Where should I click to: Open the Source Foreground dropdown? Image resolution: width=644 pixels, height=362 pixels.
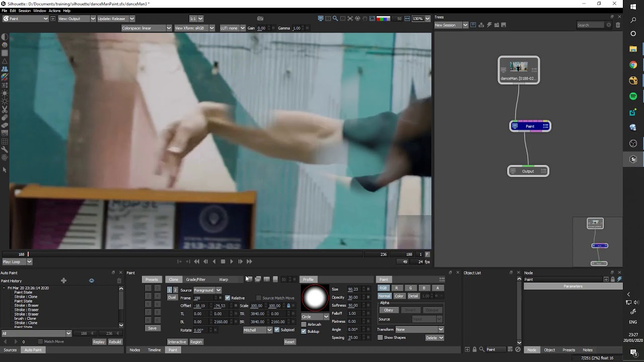207,290
